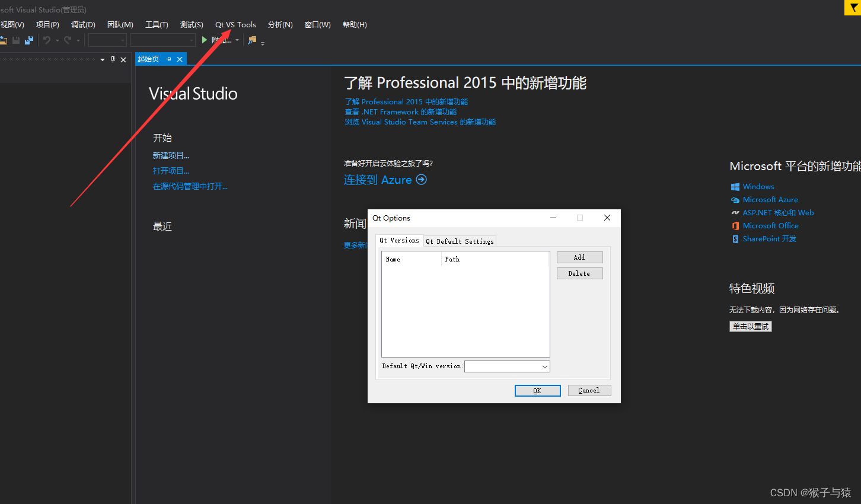
Task: Switch to the Qt Default Settings tab
Action: click(460, 241)
